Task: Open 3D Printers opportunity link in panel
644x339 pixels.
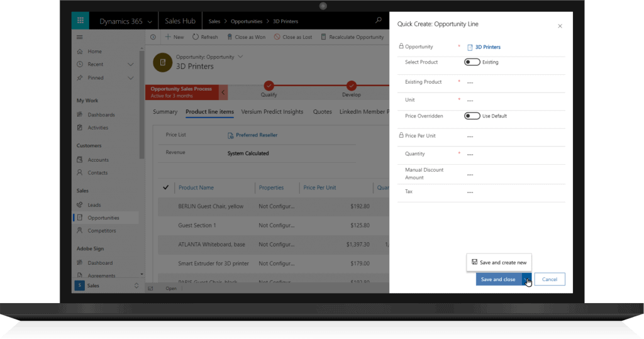Action: coord(487,47)
